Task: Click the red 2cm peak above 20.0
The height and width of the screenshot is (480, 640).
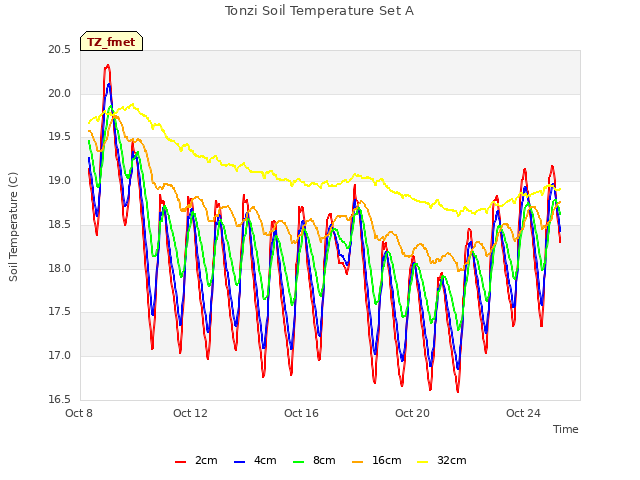Action: click(107, 66)
